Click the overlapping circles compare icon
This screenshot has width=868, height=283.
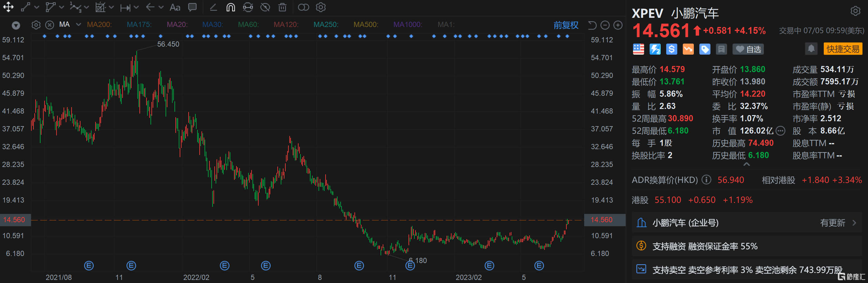303,7
